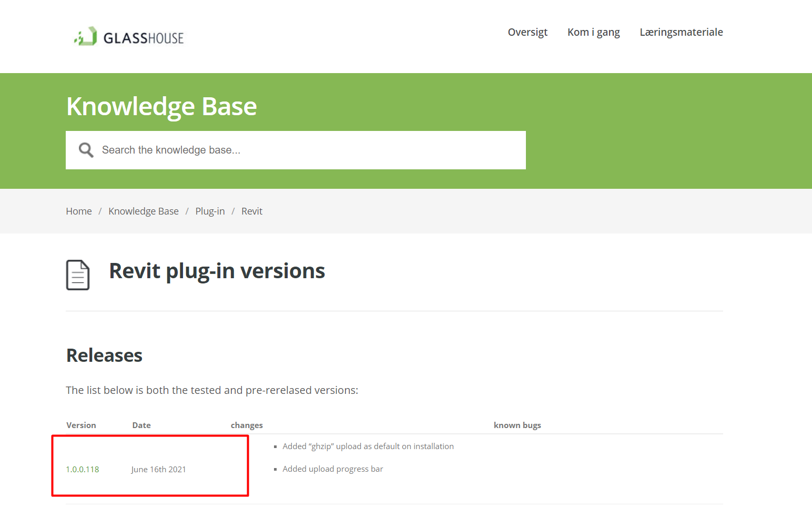Viewport: 812px width, 508px height.
Task: Go to Læringsmateriale in the top navigation
Action: tap(681, 32)
